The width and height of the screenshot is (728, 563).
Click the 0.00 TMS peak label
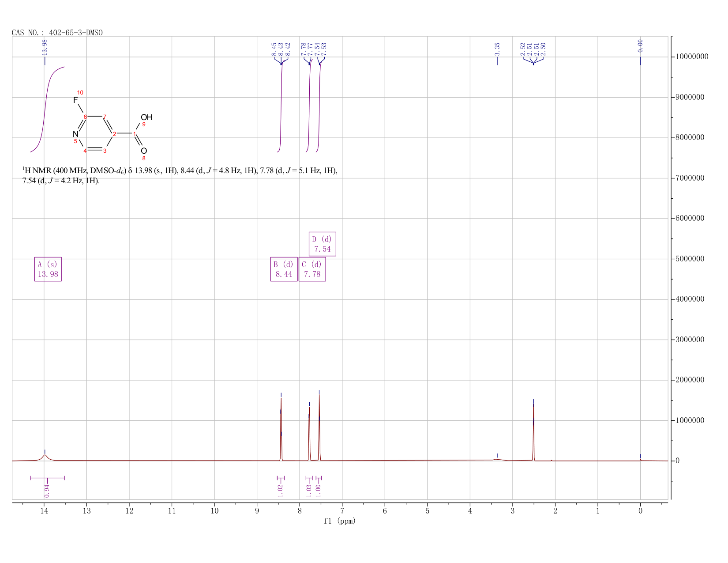click(x=640, y=45)
